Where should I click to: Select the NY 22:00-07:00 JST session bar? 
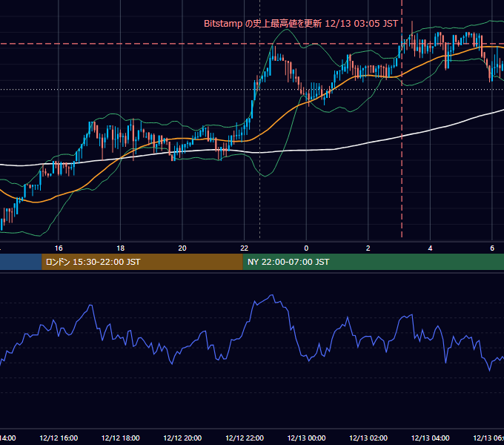click(x=373, y=262)
